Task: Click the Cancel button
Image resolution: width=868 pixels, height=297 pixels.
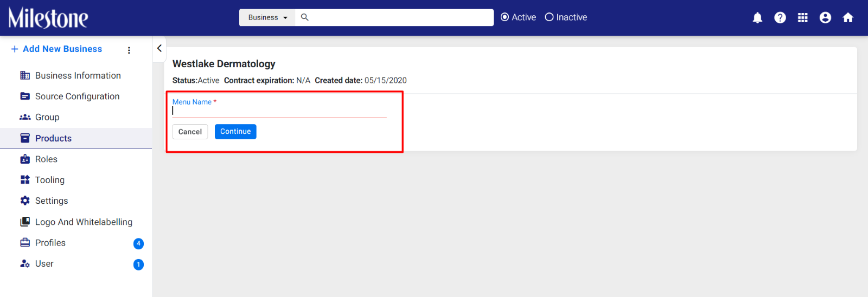Action: [x=190, y=132]
